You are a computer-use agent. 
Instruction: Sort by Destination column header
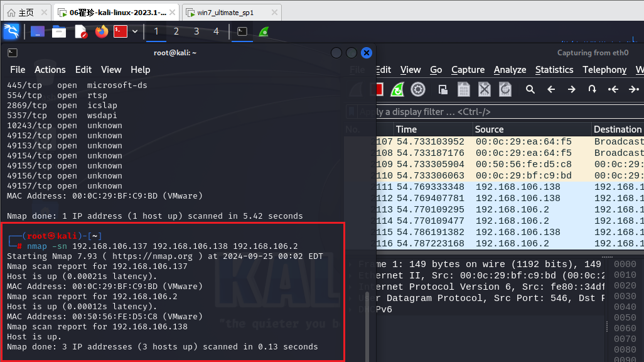point(618,129)
